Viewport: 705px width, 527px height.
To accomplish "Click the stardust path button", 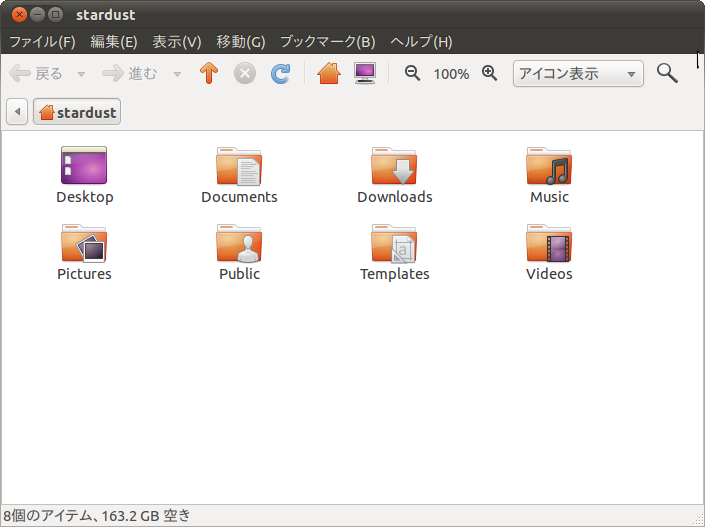I will tap(77, 112).
